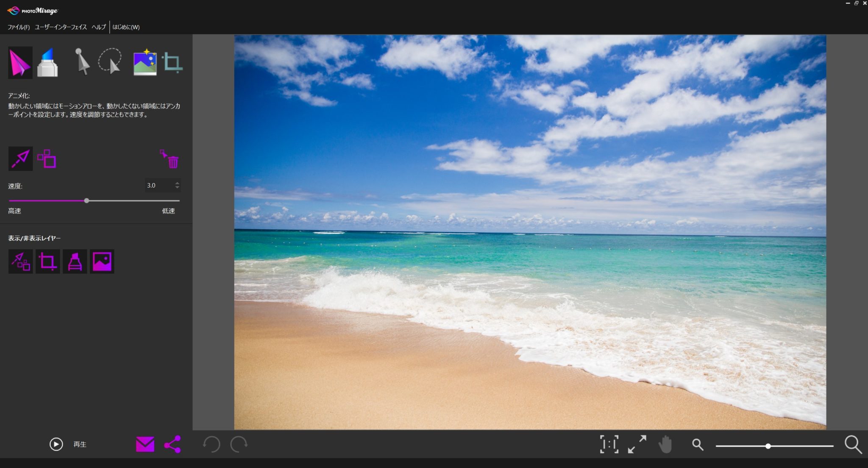Pick the lasso selection tool
The width and height of the screenshot is (868, 468).
tap(110, 61)
